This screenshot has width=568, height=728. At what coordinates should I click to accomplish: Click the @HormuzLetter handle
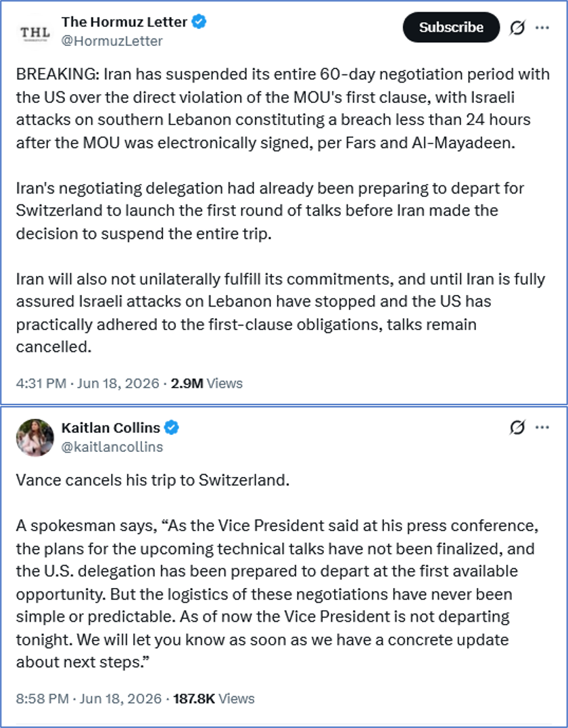(112, 41)
